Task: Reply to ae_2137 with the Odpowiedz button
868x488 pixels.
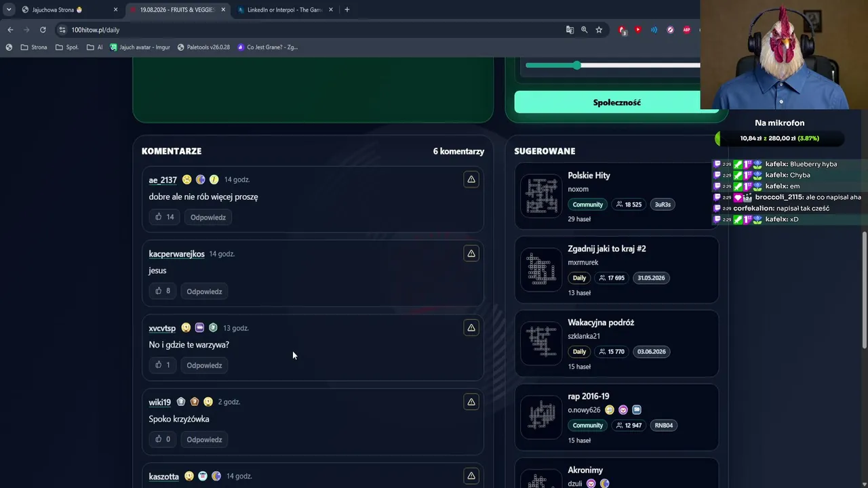Action: [208, 218]
